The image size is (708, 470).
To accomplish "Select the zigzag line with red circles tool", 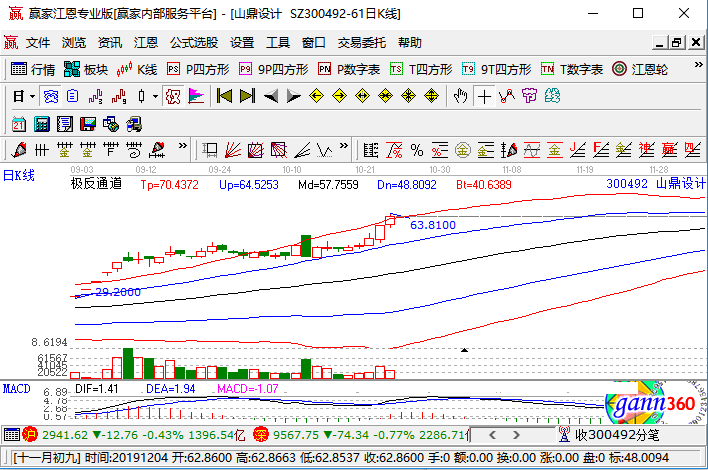I will point(507,96).
